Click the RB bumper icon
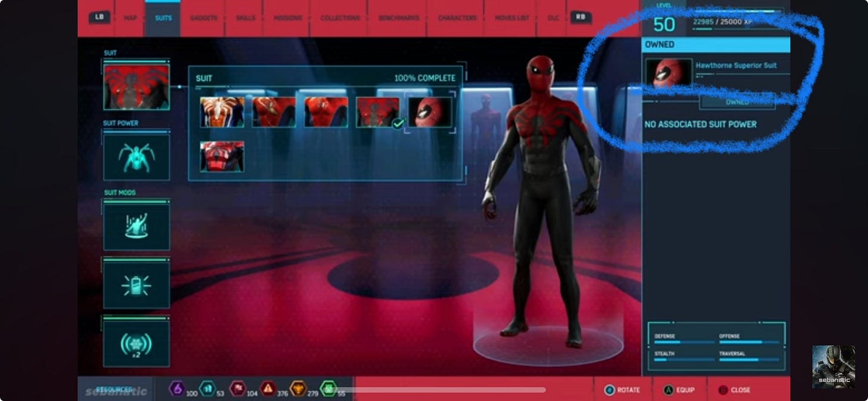868x401 pixels. [580, 17]
